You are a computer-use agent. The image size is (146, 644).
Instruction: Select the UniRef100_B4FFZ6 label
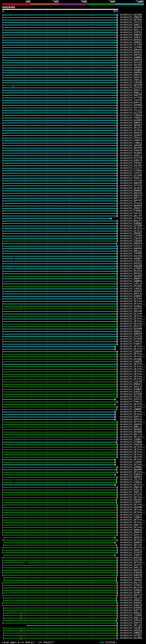131,103
